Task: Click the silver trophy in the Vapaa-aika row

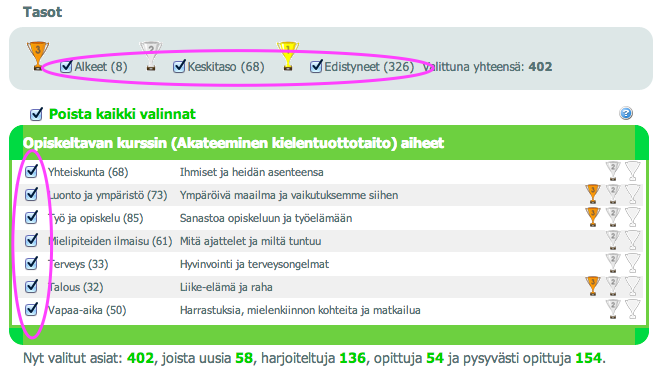Action: click(x=613, y=309)
